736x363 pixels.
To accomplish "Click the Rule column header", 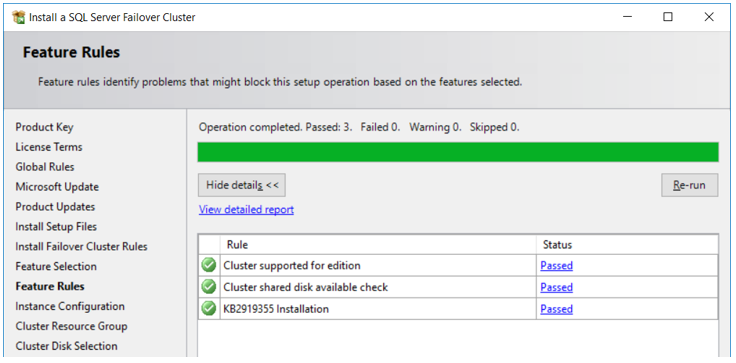I will click(378, 245).
